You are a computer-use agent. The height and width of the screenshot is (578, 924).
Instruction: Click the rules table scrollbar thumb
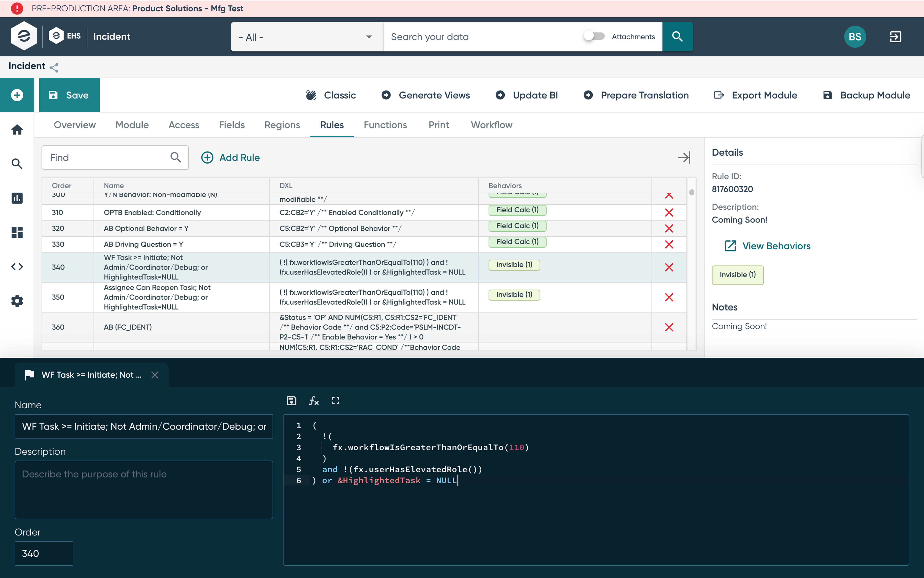click(692, 192)
